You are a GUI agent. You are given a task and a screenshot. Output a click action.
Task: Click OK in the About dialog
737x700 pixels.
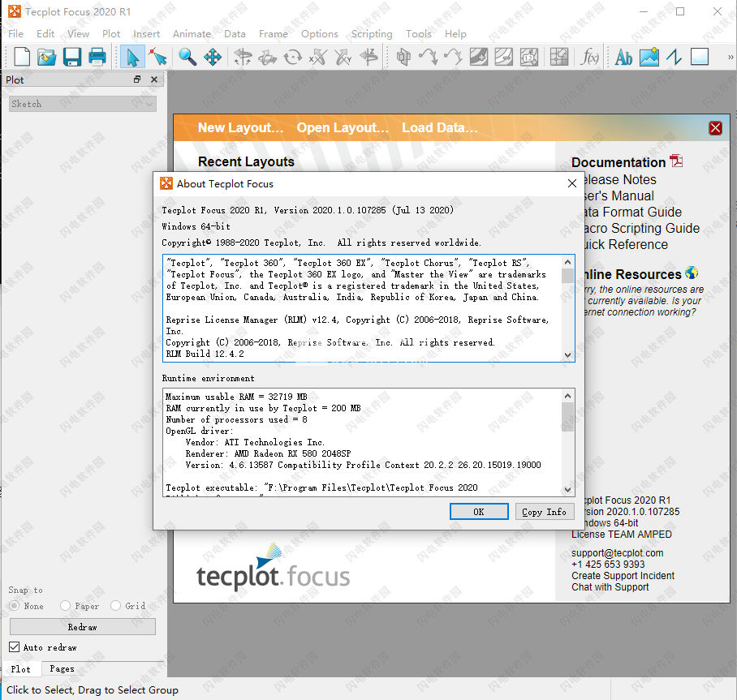479,512
